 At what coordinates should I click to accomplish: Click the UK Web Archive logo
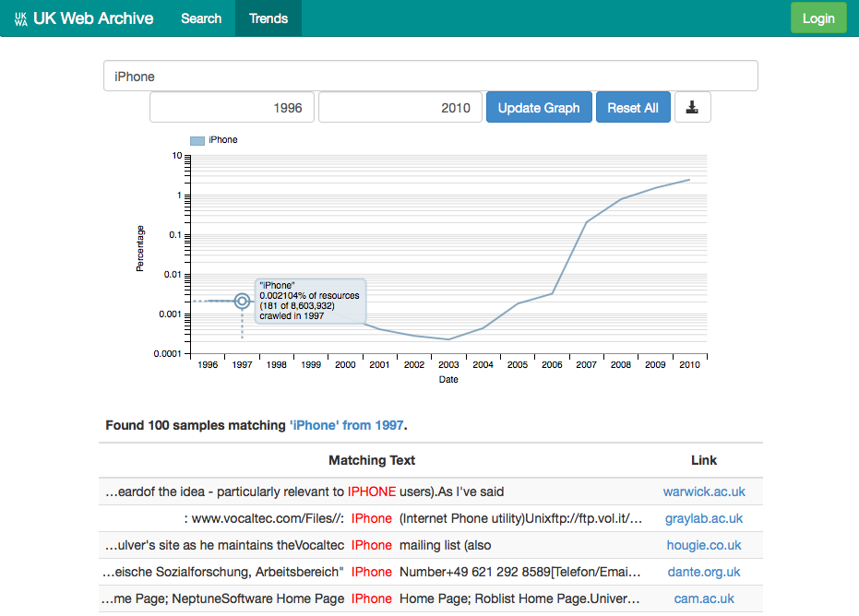pyautogui.click(x=84, y=18)
